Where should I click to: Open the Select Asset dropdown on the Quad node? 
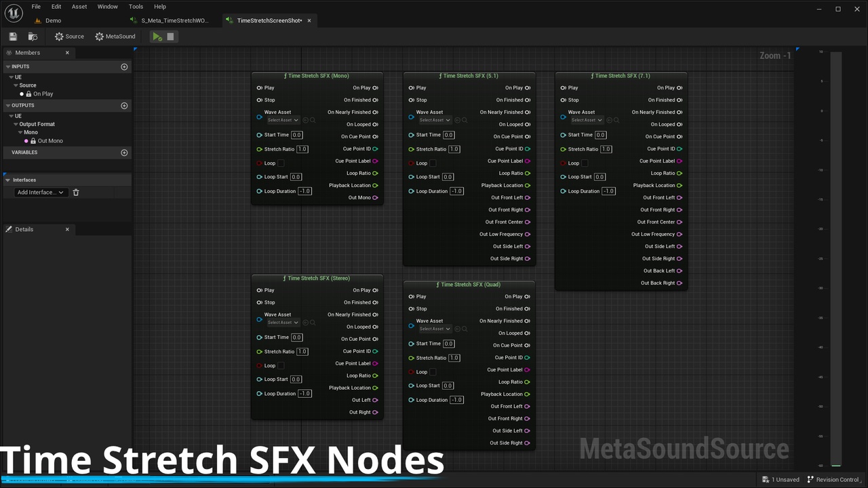point(434,329)
